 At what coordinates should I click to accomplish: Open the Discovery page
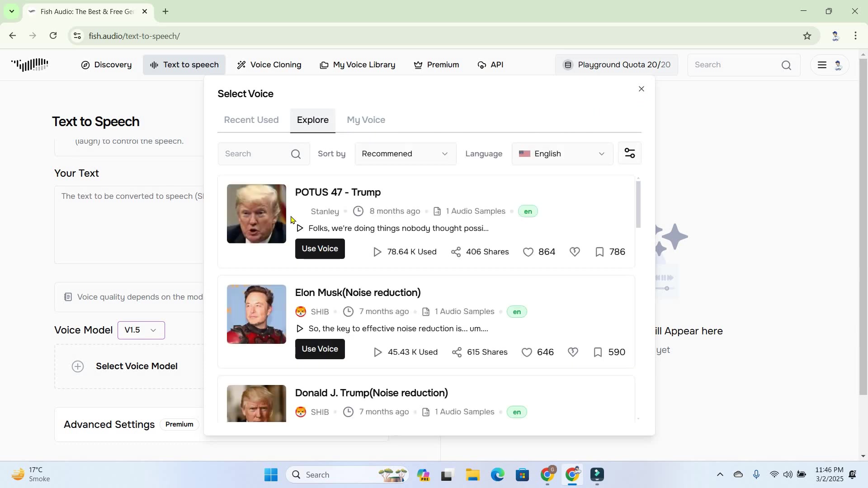(x=107, y=65)
